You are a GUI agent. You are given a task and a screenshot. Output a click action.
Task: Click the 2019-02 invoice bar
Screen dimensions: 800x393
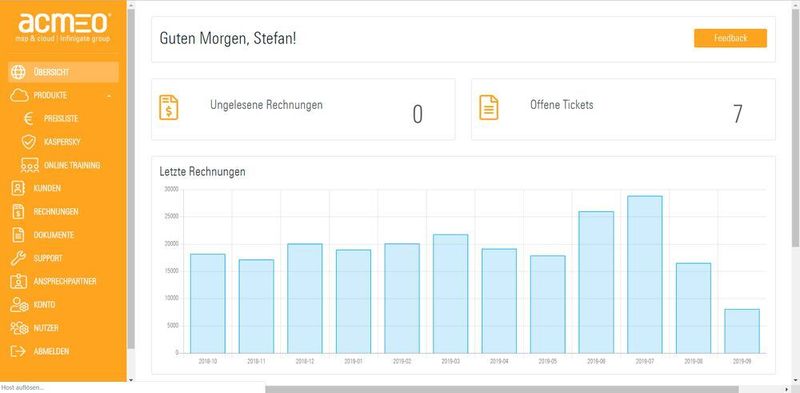click(x=402, y=298)
